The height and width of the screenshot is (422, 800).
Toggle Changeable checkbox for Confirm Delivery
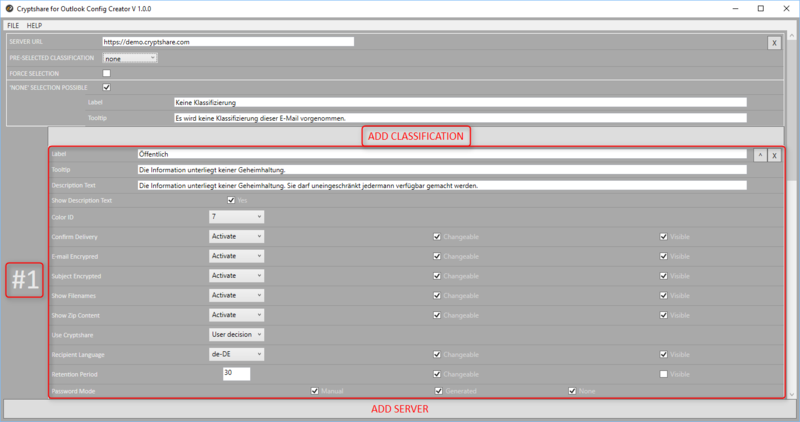(x=437, y=237)
